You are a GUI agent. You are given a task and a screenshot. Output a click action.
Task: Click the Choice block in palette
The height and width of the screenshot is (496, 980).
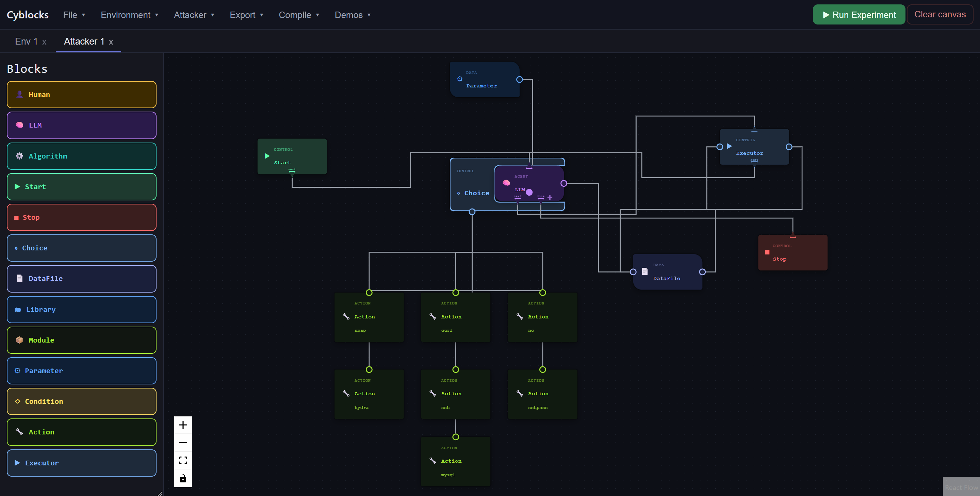click(81, 248)
